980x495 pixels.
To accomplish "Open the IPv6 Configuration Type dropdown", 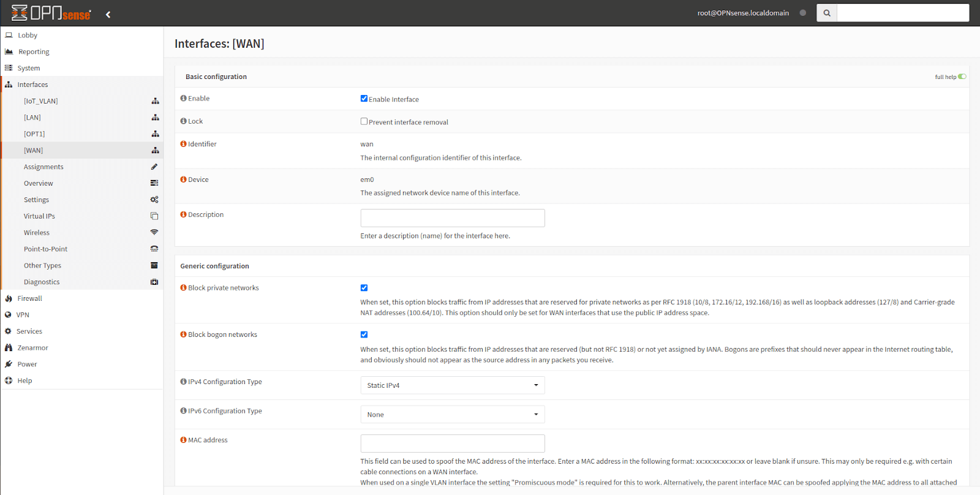I will [453, 415].
